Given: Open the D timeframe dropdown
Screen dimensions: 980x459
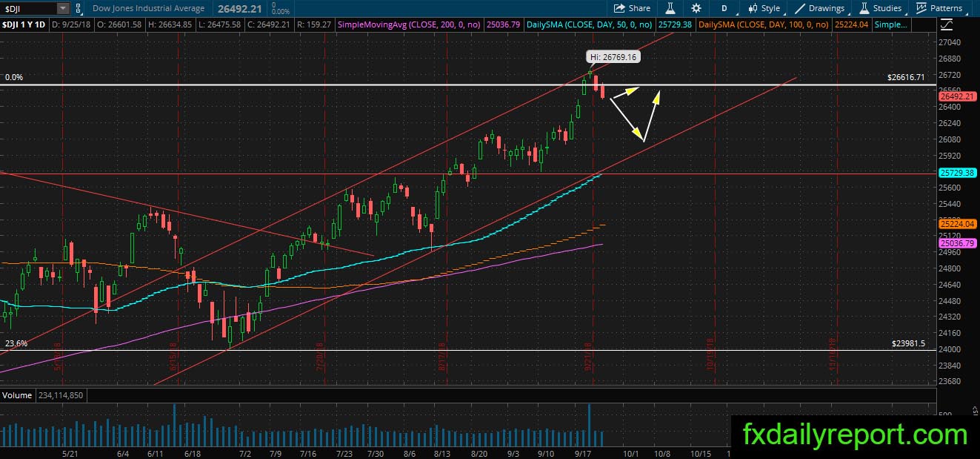Looking at the screenshot, I should coord(724,8).
